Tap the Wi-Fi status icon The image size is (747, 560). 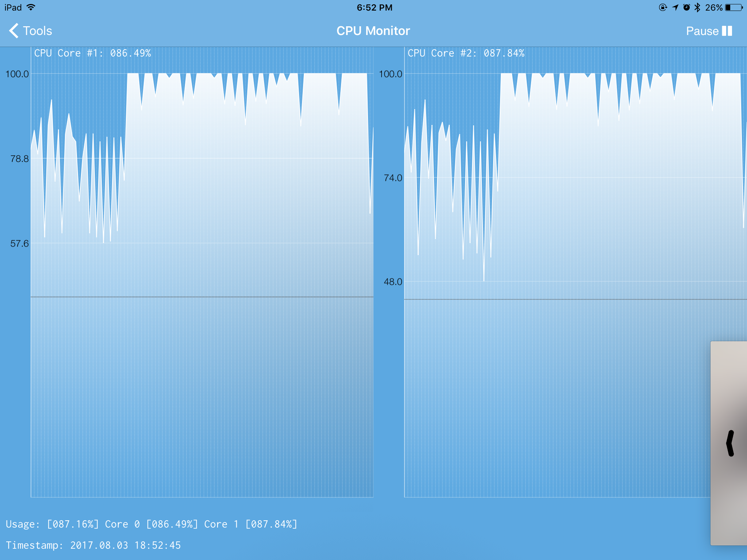point(31,7)
